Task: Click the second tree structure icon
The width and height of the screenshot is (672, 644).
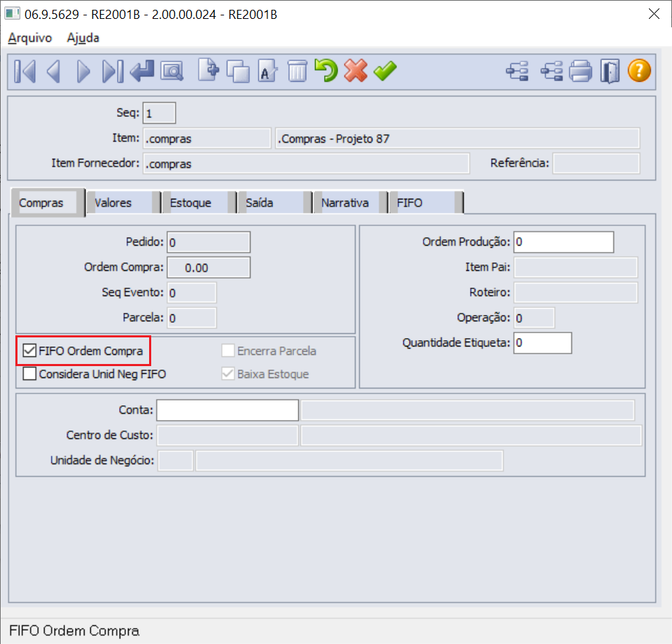Action: click(x=552, y=71)
